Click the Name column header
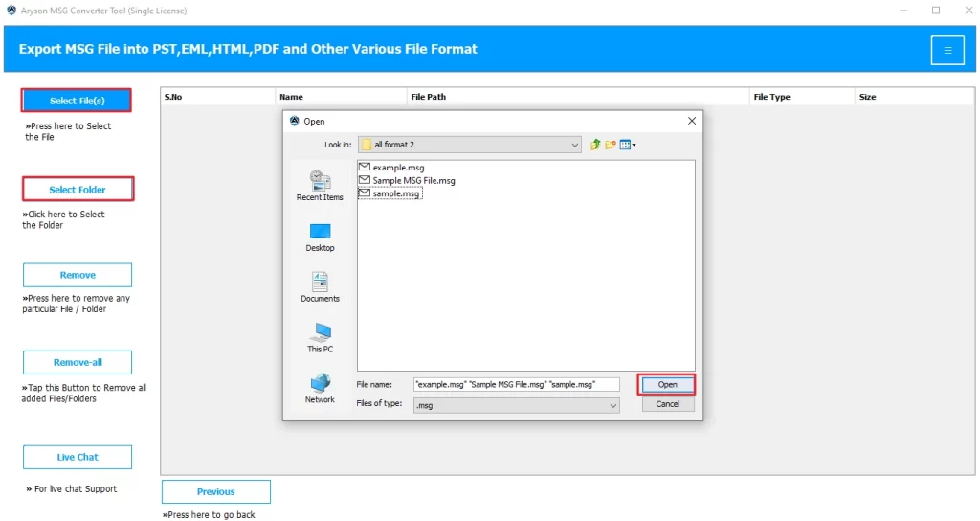The height and width of the screenshot is (521, 980). tap(342, 97)
